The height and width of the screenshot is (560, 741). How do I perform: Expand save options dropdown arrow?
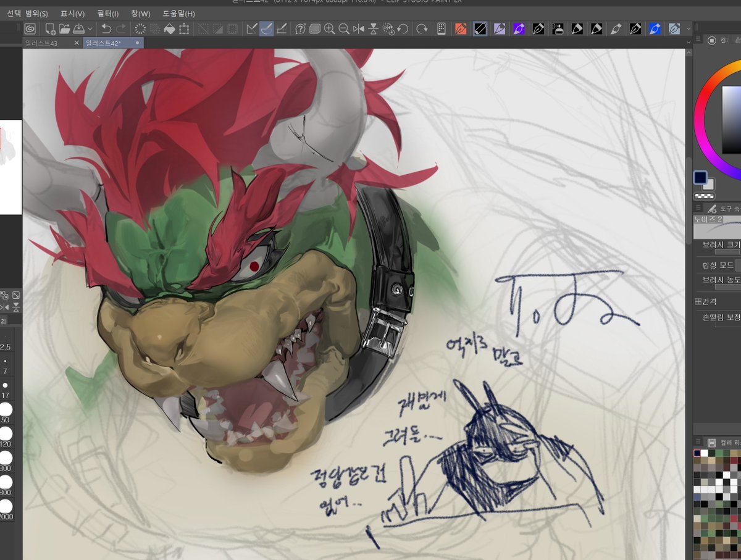[90, 28]
